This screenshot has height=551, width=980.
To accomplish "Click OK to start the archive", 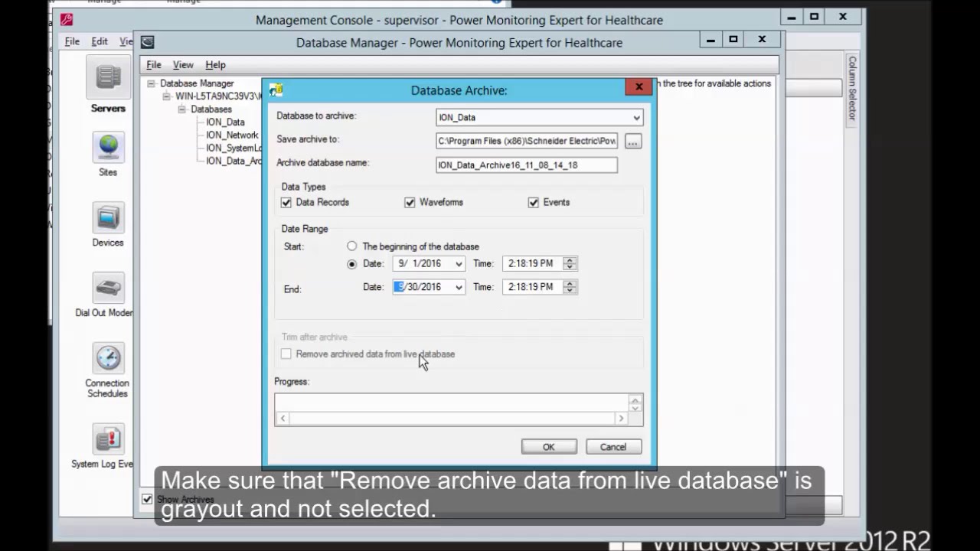I will [x=549, y=447].
